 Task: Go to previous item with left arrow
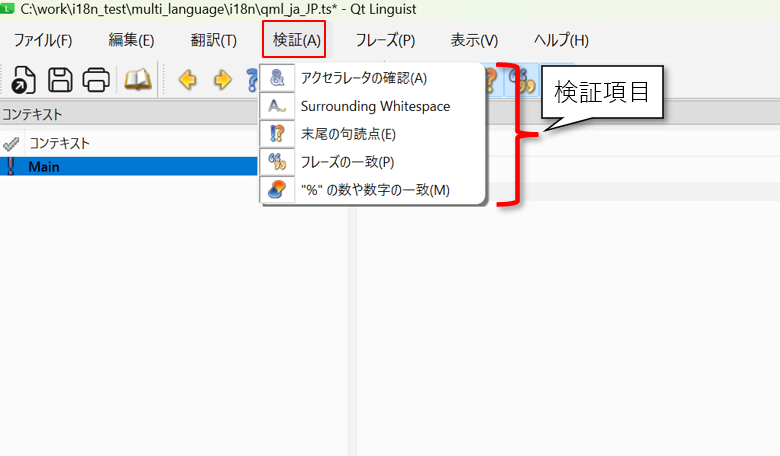coord(187,80)
